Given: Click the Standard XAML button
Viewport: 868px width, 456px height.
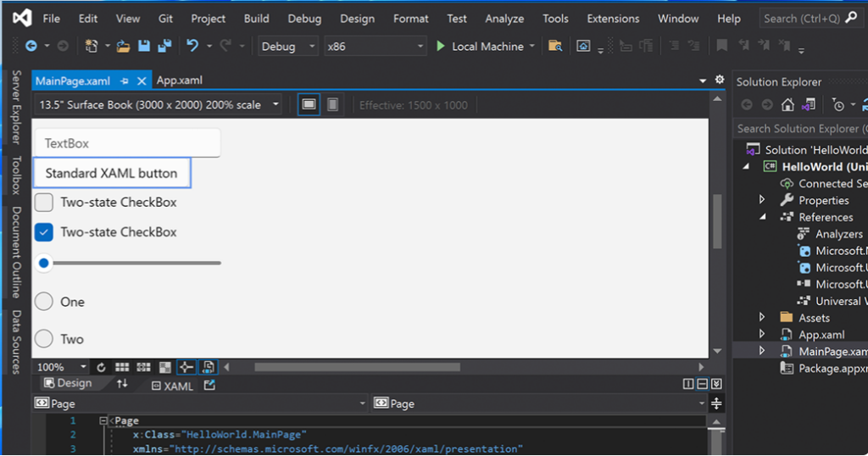Looking at the screenshot, I should pyautogui.click(x=111, y=173).
